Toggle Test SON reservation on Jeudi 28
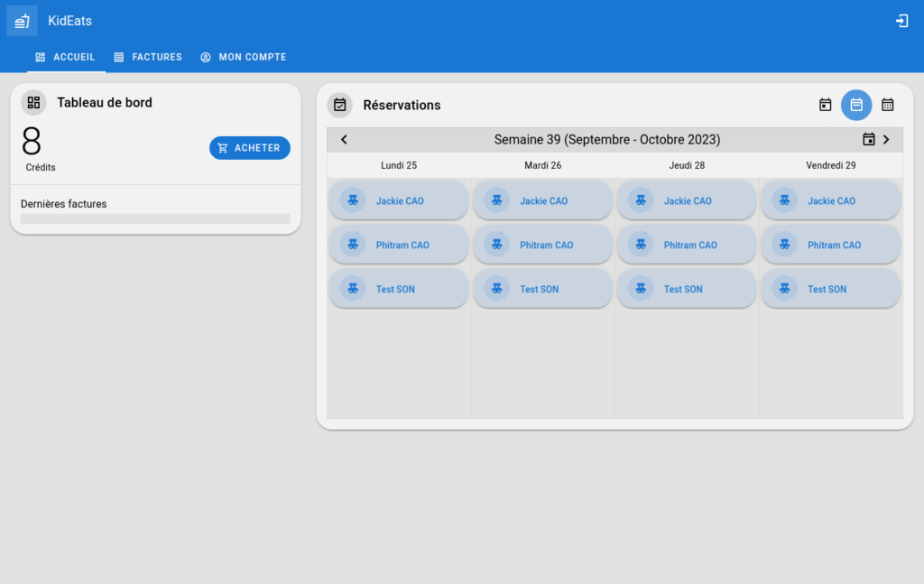The height and width of the screenshot is (584, 924). [687, 289]
